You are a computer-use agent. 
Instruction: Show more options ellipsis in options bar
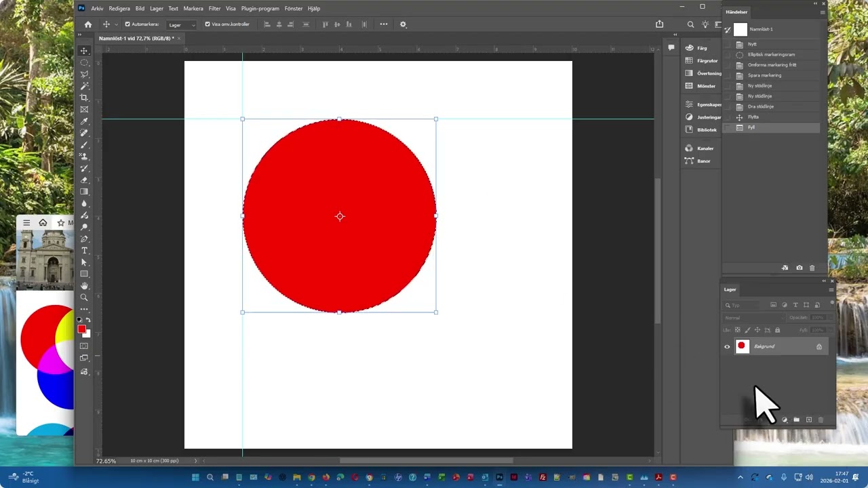point(384,24)
